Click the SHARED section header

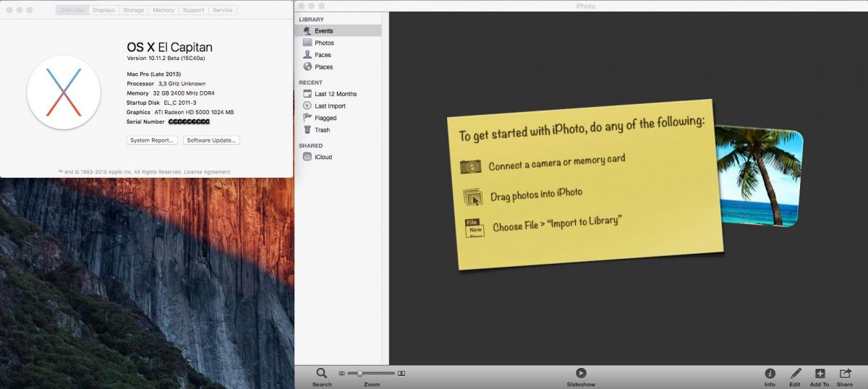(x=311, y=145)
